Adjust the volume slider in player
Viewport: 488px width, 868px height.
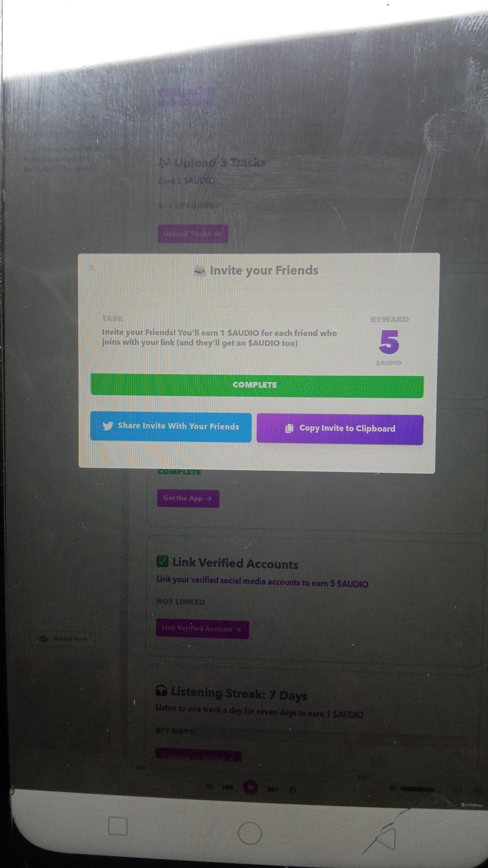coord(417,789)
